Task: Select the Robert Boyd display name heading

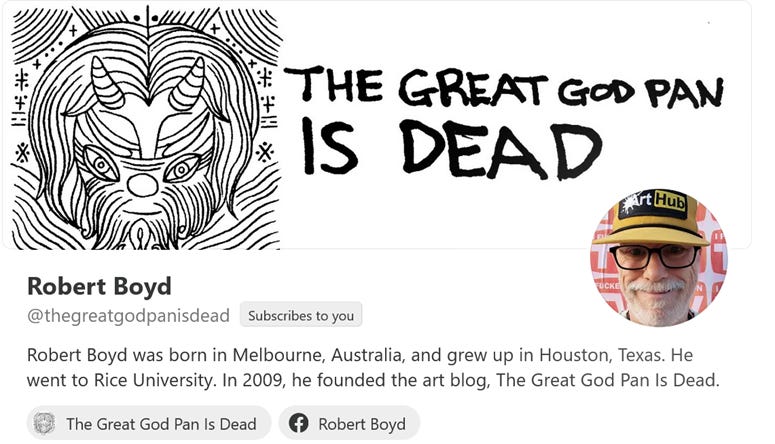Action: pos(99,286)
